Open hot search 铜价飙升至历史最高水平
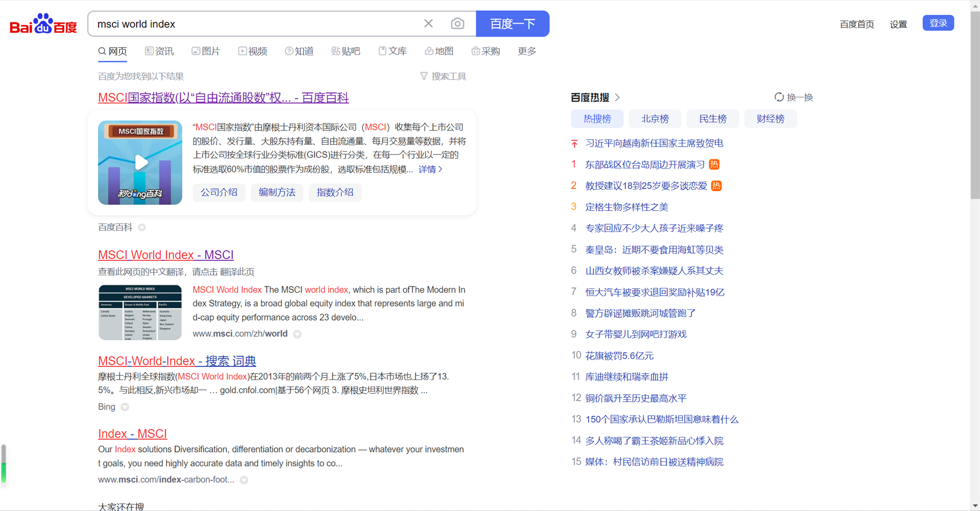Image resolution: width=980 pixels, height=511 pixels. (636, 398)
